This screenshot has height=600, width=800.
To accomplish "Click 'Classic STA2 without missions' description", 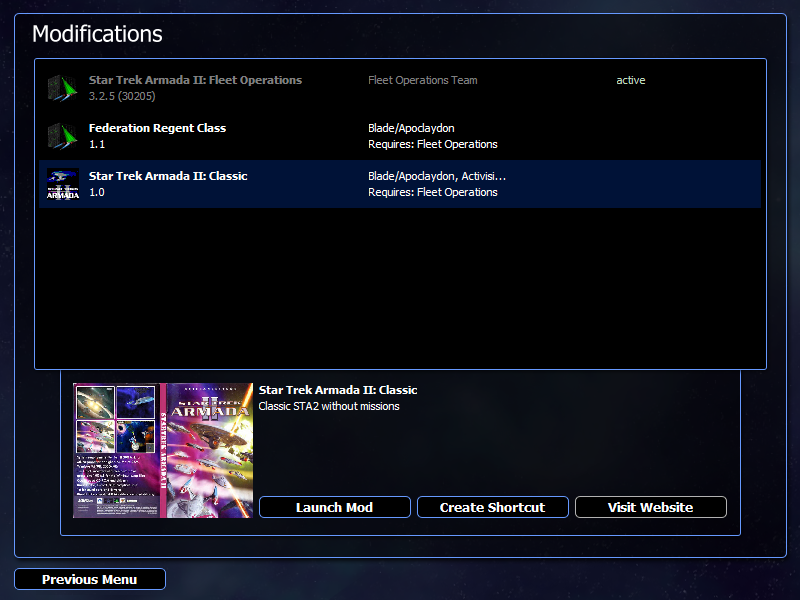I will tap(329, 406).
